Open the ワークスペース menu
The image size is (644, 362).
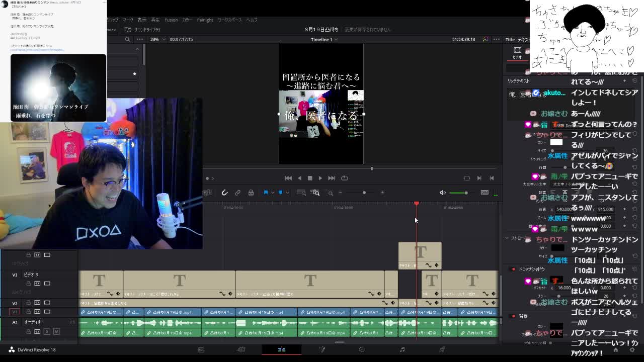229,20
